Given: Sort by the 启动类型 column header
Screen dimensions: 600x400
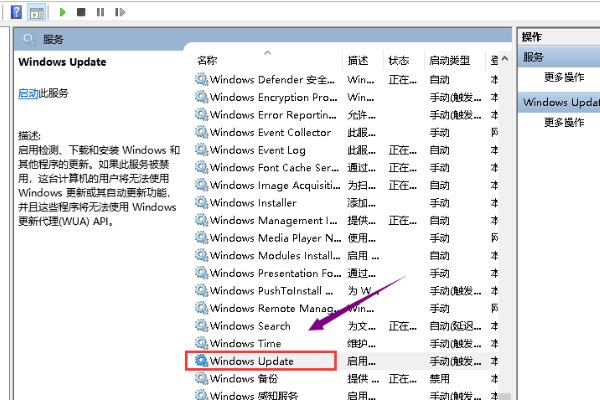Looking at the screenshot, I should click(x=449, y=60).
